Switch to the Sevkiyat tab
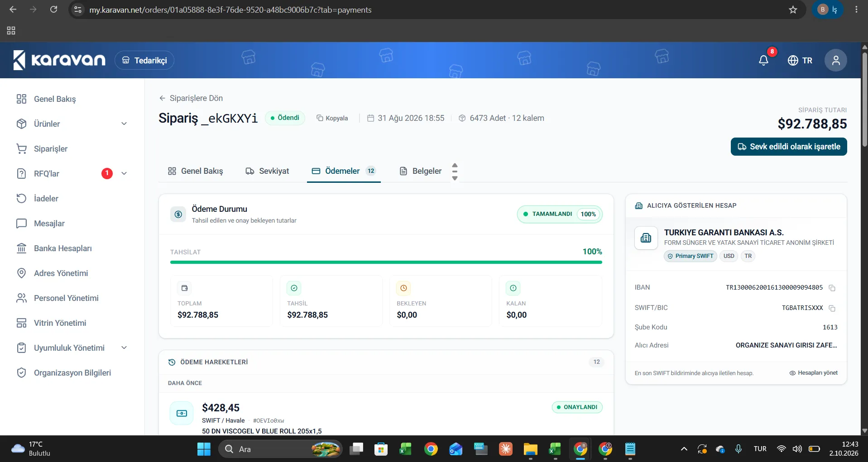This screenshot has width=868, height=462. point(267,171)
